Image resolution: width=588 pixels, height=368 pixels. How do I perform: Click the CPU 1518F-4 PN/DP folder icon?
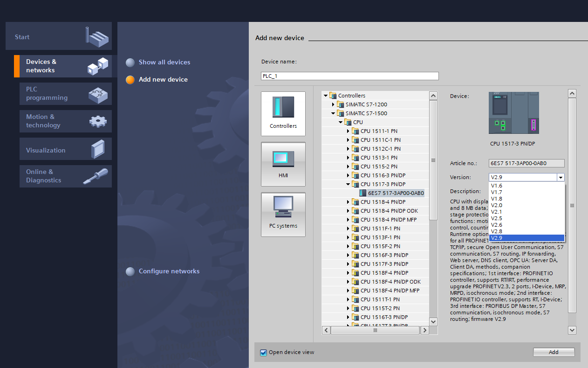(356, 273)
